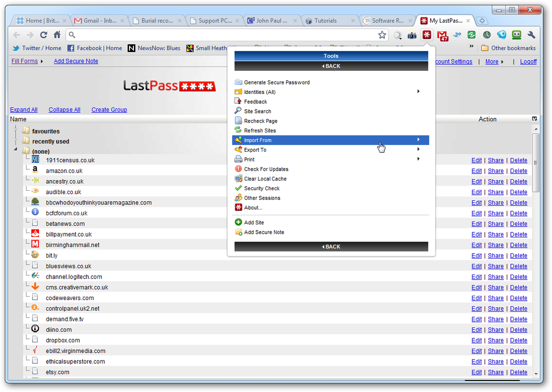This screenshot has width=552, height=392.
Task: Open the Facebook | Home bookmark
Action: pyautogui.click(x=95, y=48)
